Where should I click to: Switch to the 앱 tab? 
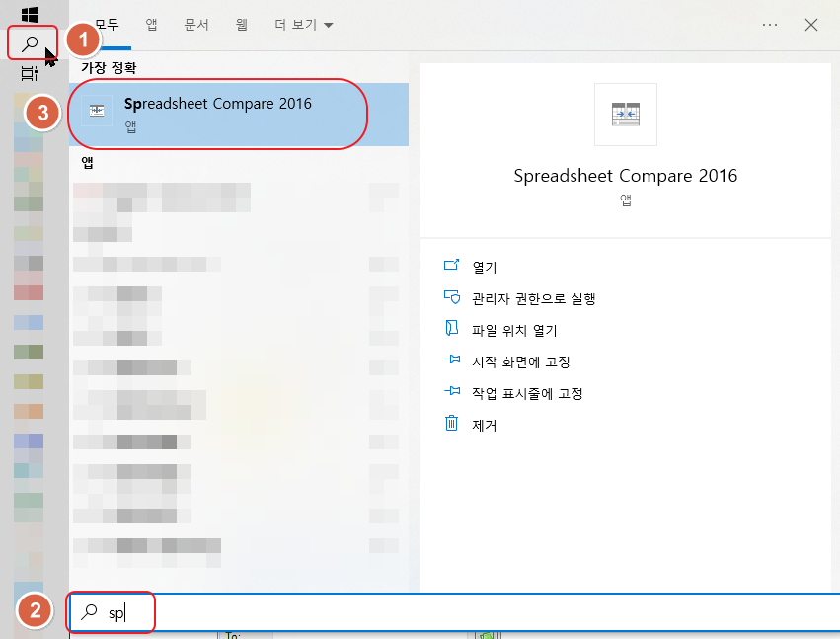150,24
